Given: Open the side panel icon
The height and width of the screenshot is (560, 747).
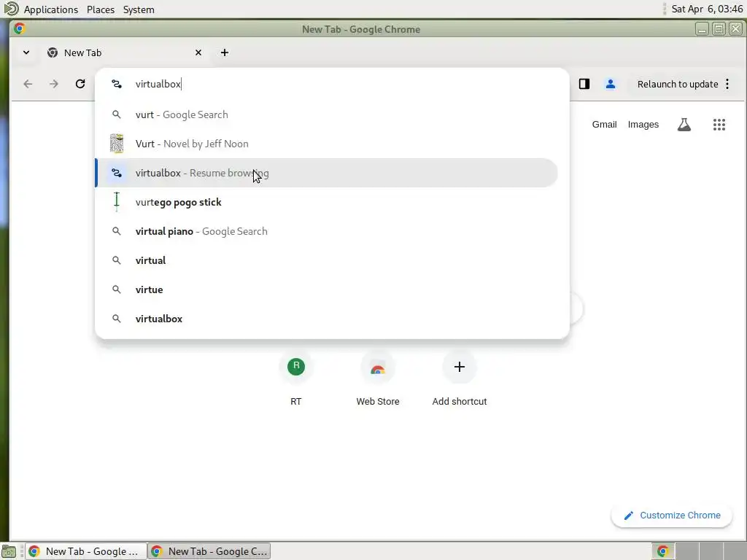Looking at the screenshot, I should 584,85.
